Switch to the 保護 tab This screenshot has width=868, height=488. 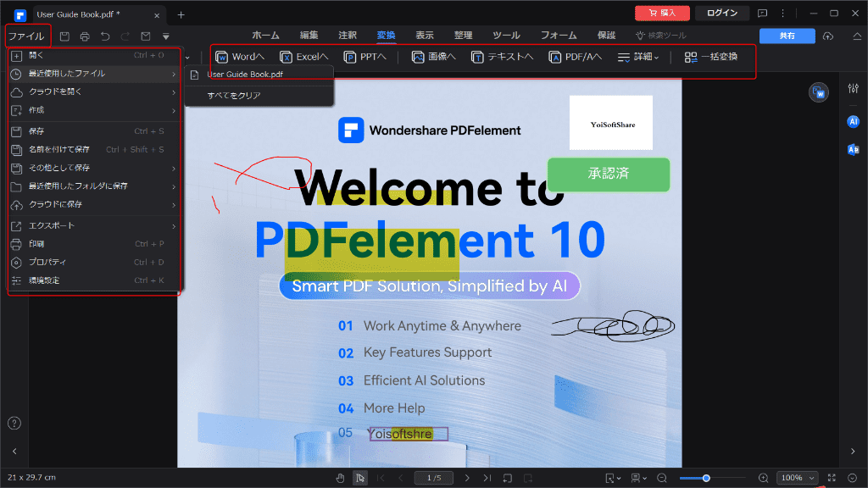coord(606,36)
